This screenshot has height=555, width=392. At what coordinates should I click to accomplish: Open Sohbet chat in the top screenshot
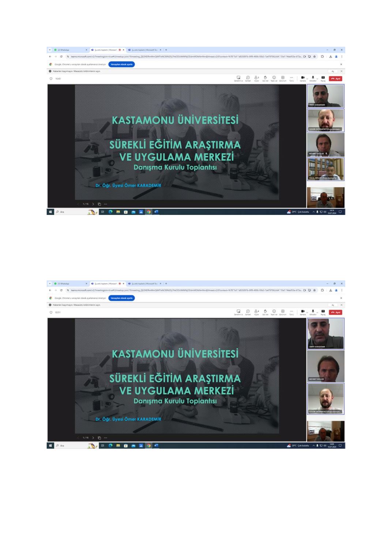(248, 78)
